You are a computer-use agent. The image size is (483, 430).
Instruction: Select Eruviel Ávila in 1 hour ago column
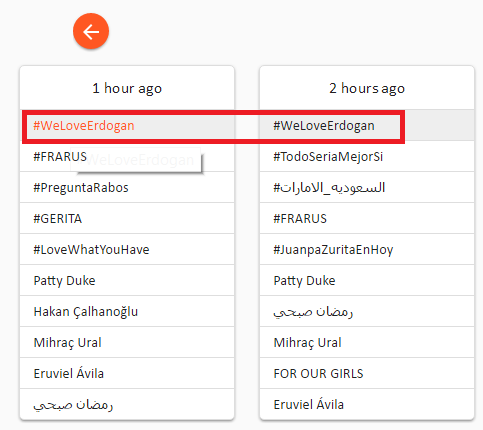(x=127, y=373)
